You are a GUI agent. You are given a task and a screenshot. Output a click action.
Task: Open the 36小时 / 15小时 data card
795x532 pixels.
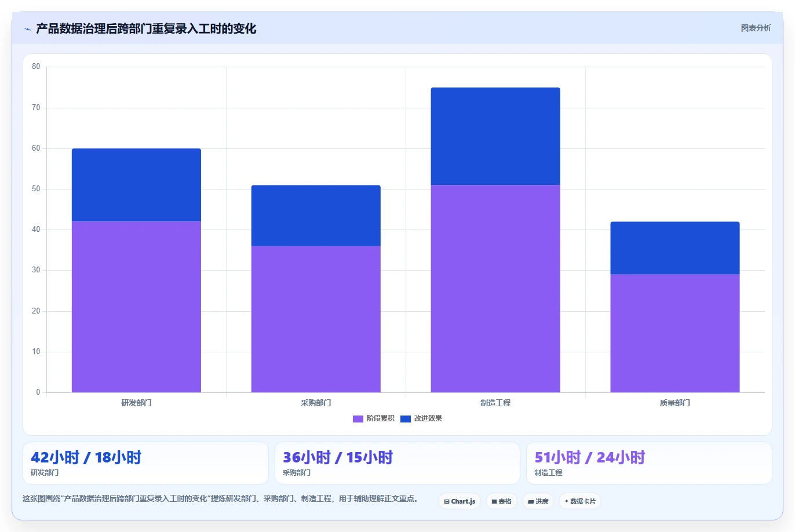click(x=397, y=463)
